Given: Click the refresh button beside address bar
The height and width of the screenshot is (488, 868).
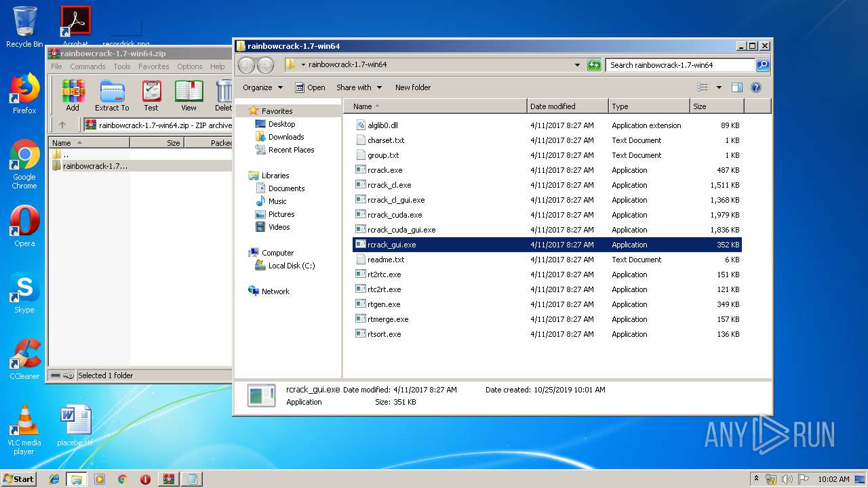Looking at the screenshot, I should click(594, 65).
